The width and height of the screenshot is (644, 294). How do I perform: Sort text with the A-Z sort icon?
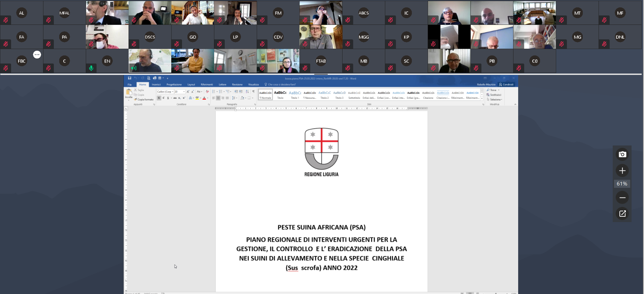[247, 91]
